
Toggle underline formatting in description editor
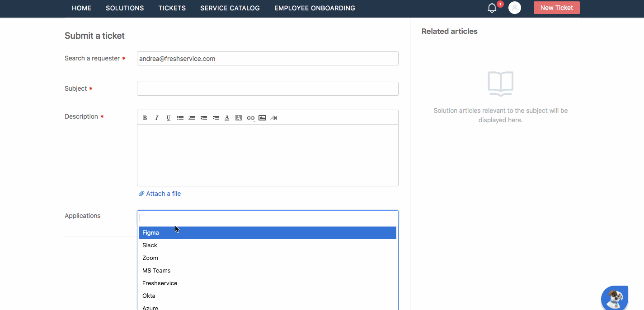point(169,118)
